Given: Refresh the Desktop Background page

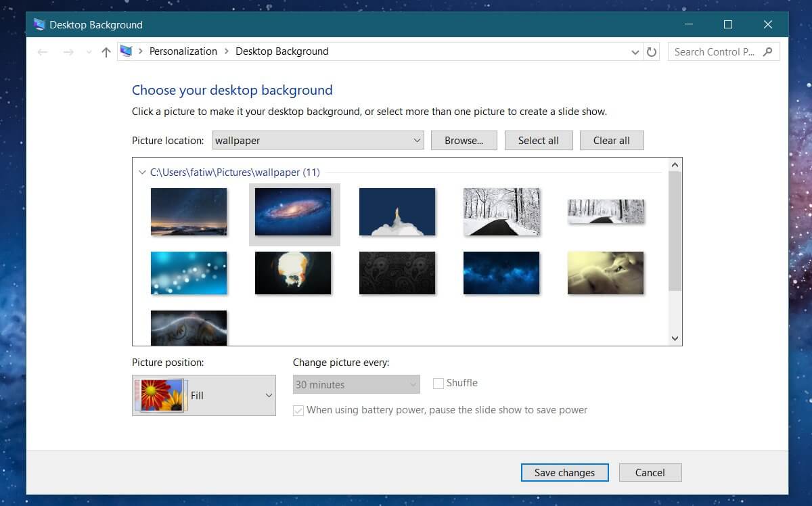Looking at the screenshot, I should [x=652, y=52].
